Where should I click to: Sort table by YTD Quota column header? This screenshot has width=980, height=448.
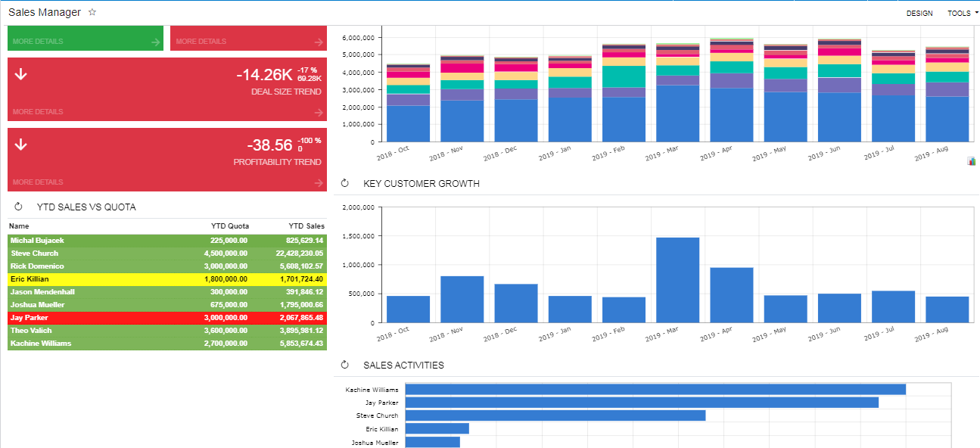[229, 226]
